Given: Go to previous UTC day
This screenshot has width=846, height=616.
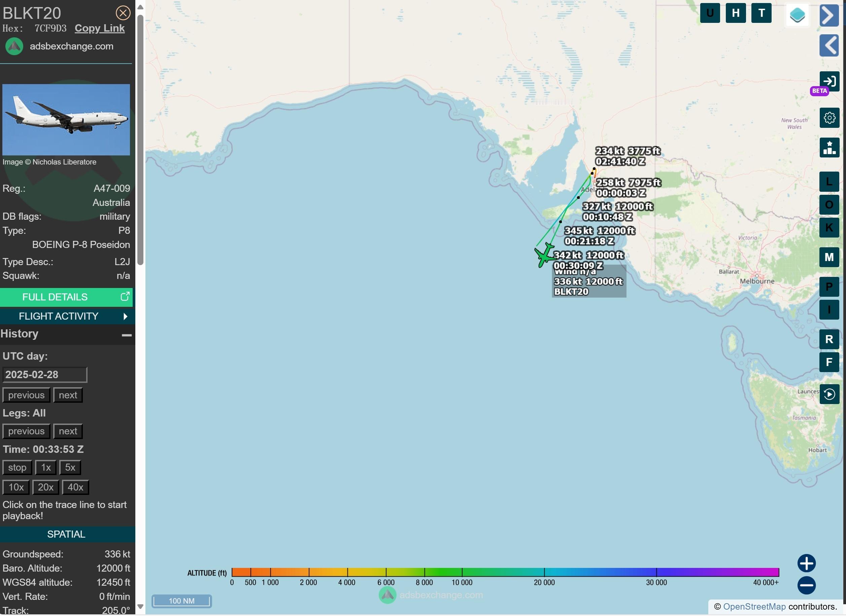Looking at the screenshot, I should click(26, 395).
